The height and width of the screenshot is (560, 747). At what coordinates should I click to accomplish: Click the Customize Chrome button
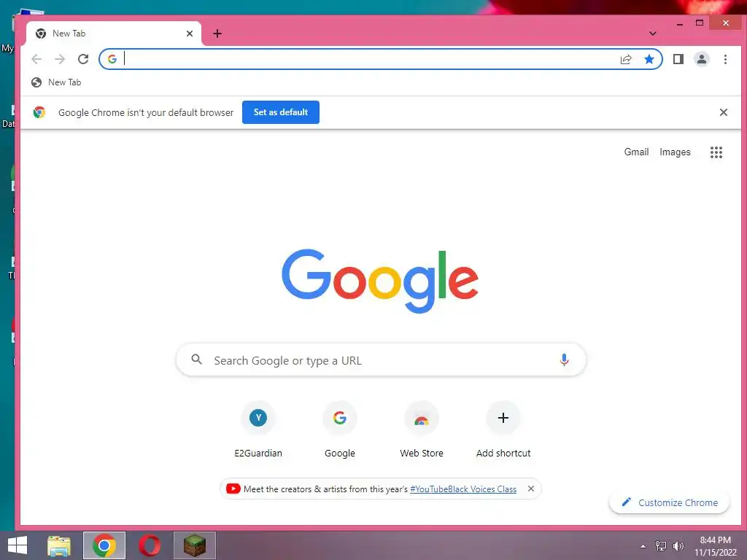click(x=669, y=502)
